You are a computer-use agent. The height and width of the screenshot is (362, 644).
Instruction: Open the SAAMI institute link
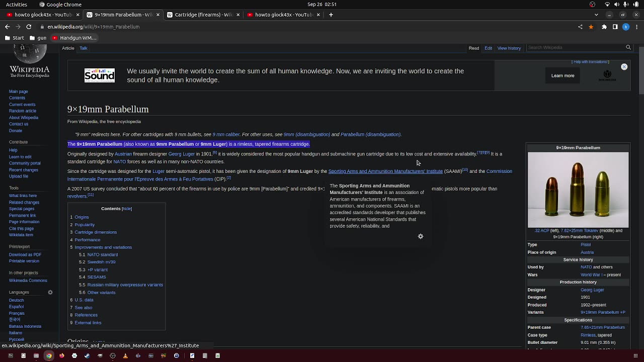[385, 171]
